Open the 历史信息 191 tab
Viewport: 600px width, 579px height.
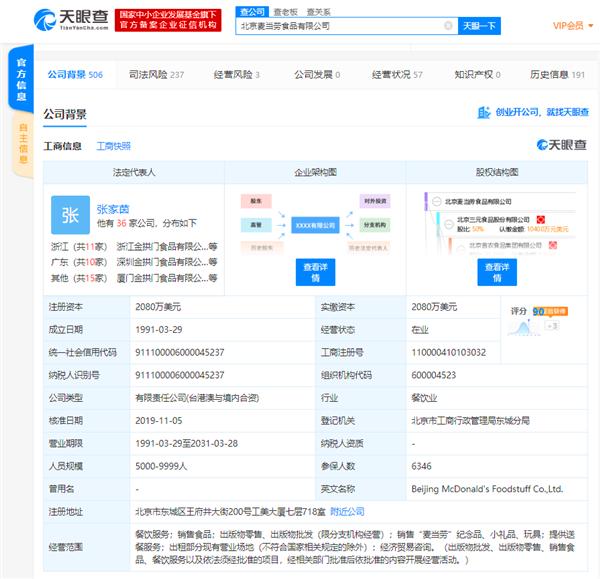point(557,75)
